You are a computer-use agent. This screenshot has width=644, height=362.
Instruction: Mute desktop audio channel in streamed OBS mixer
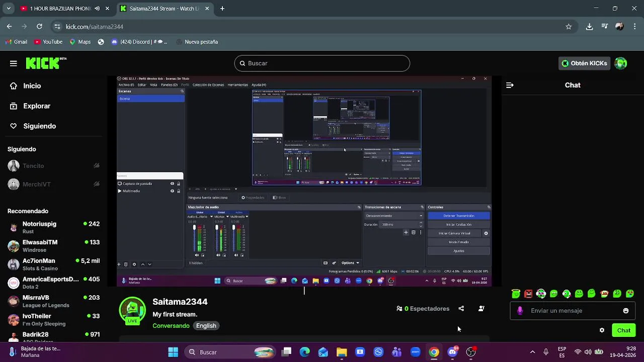(x=197, y=255)
